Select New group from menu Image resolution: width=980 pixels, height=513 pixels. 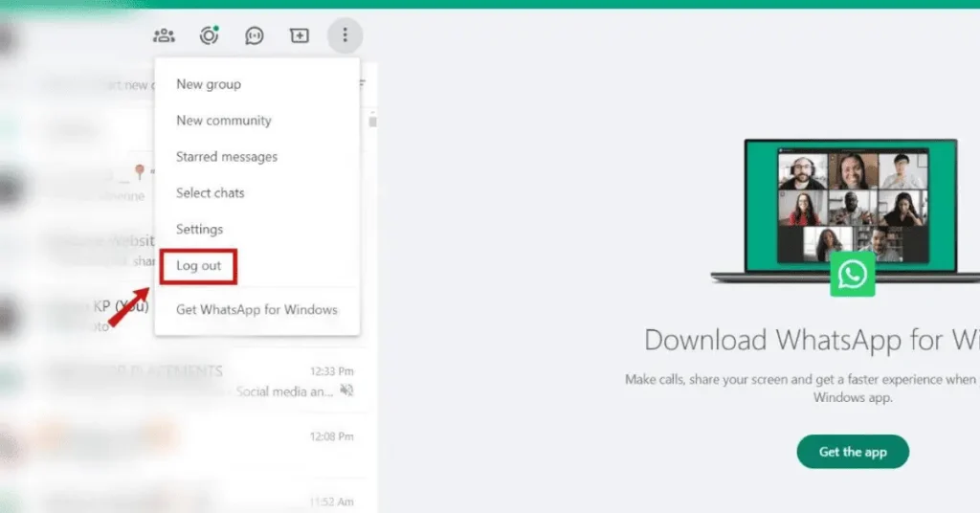[256, 83]
